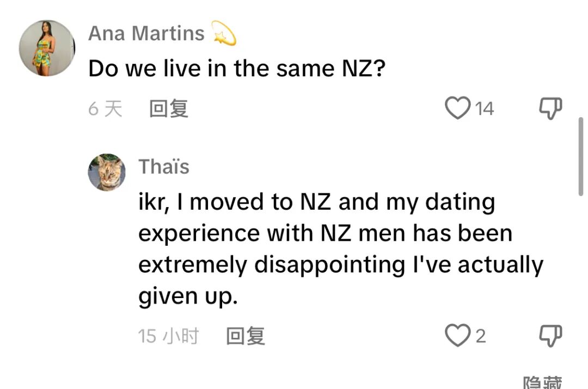Click the sparkle emoji beside Ana Martins

coord(223,33)
